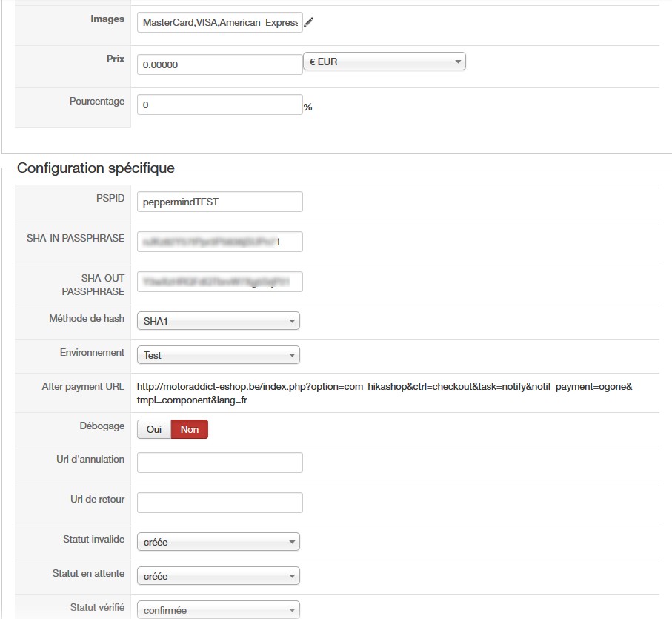
Task: Click the pencil edit icon next to Images
Action: (x=309, y=23)
